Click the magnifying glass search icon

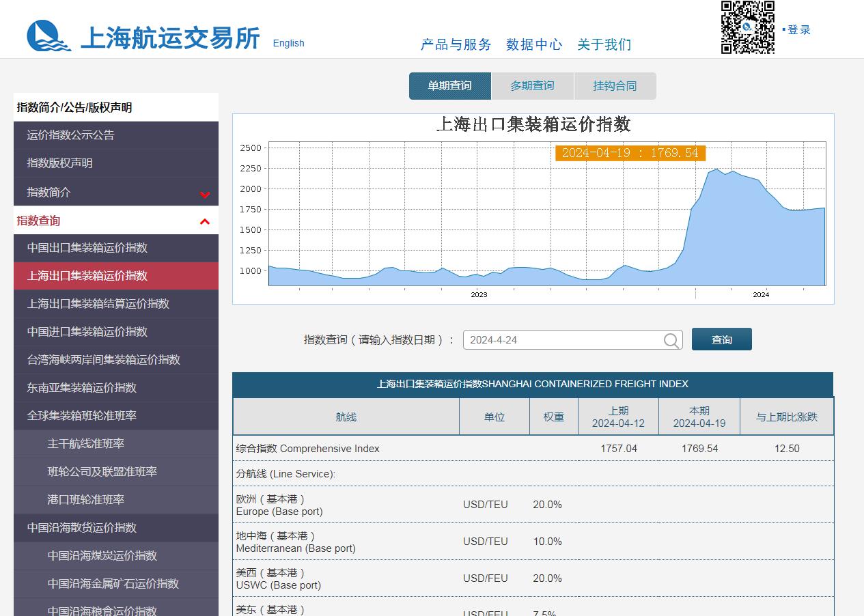[671, 339]
